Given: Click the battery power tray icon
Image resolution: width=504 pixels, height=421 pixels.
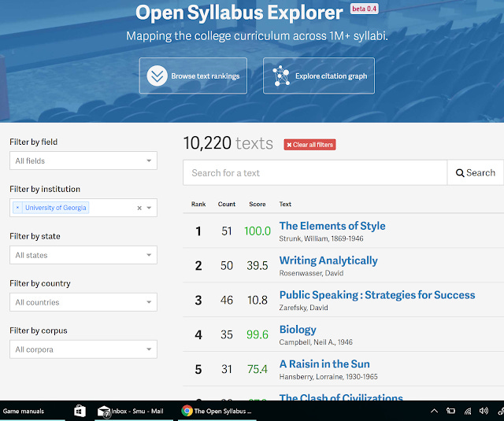Looking at the screenshot, I should pyautogui.click(x=450, y=411).
